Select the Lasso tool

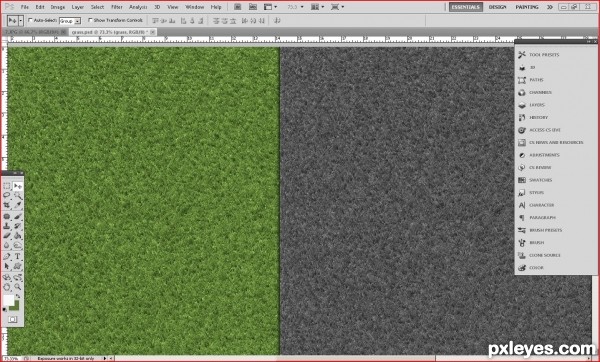(7, 196)
